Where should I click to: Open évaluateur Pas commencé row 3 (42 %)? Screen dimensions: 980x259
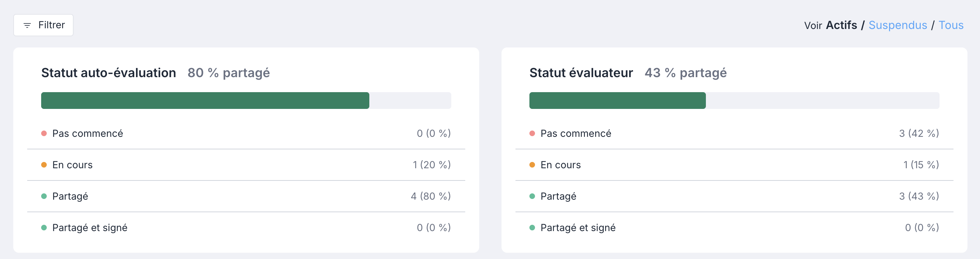click(x=734, y=133)
